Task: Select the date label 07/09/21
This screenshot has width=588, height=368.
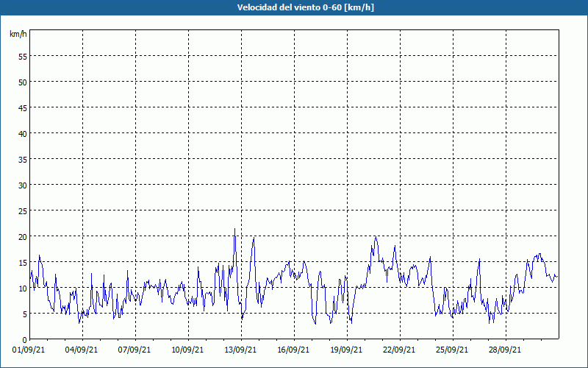Action: pyautogui.click(x=135, y=350)
